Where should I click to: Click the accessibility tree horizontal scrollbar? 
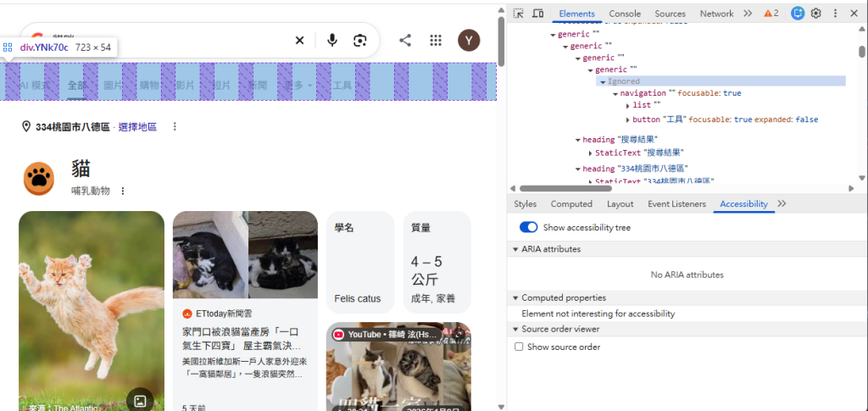click(565, 189)
